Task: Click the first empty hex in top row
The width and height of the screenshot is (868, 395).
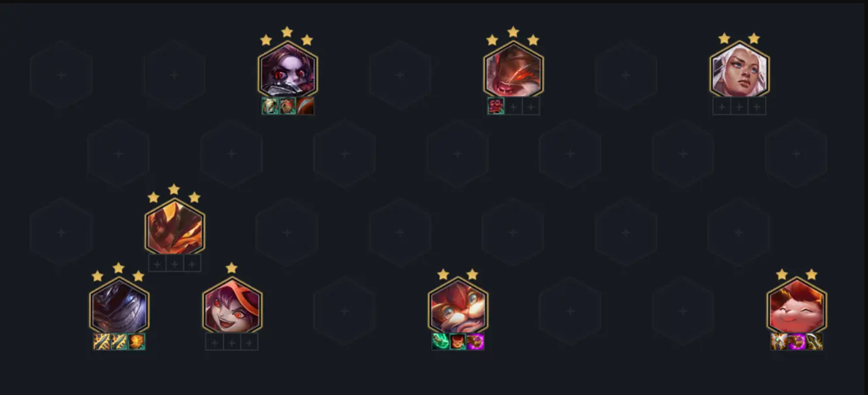Action: click(61, 75)
